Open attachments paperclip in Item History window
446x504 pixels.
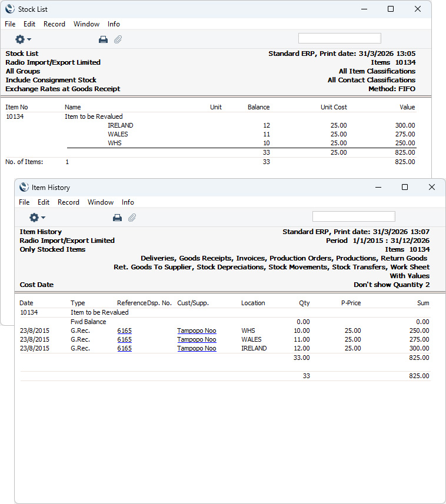[x=132, y=218]
